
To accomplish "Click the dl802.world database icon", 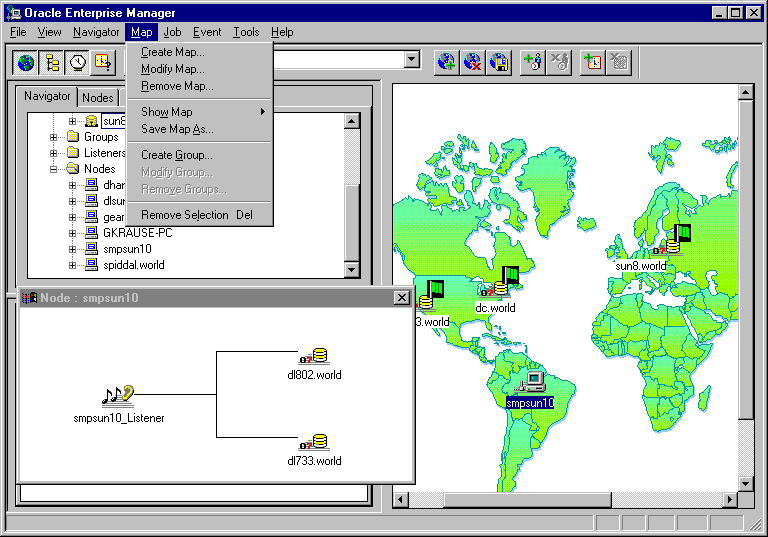I will coord(314,356).
